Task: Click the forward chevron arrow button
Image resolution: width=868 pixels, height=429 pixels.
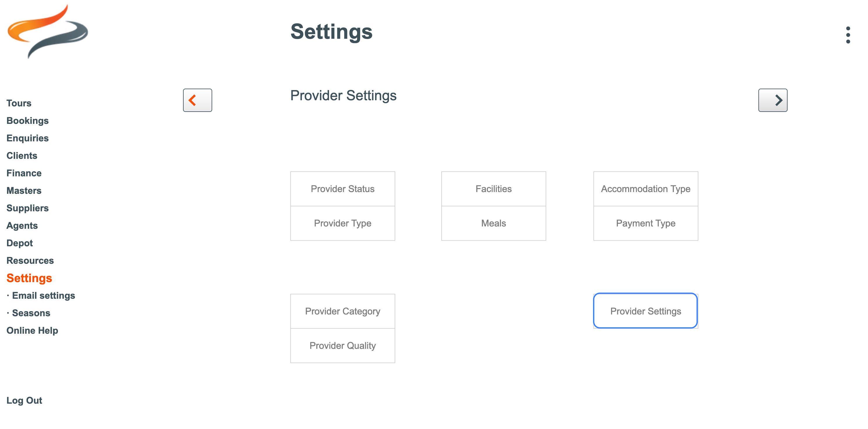Action: point(772,100)
